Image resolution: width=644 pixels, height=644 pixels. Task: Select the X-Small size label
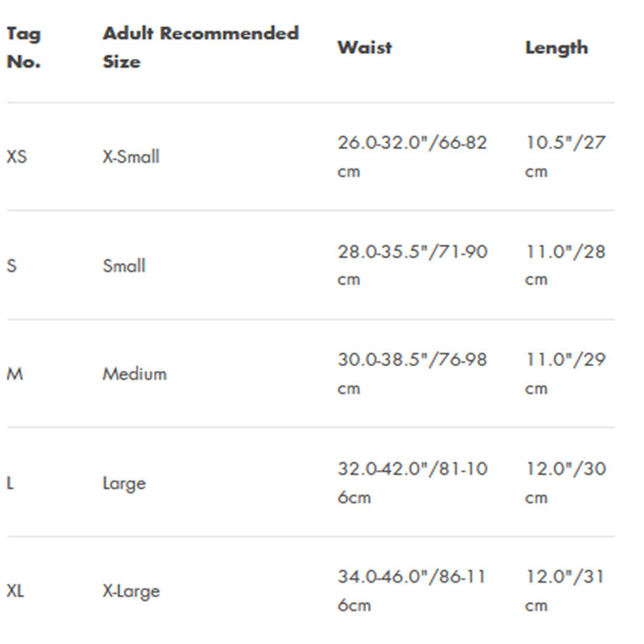click(x=131, y=156)
